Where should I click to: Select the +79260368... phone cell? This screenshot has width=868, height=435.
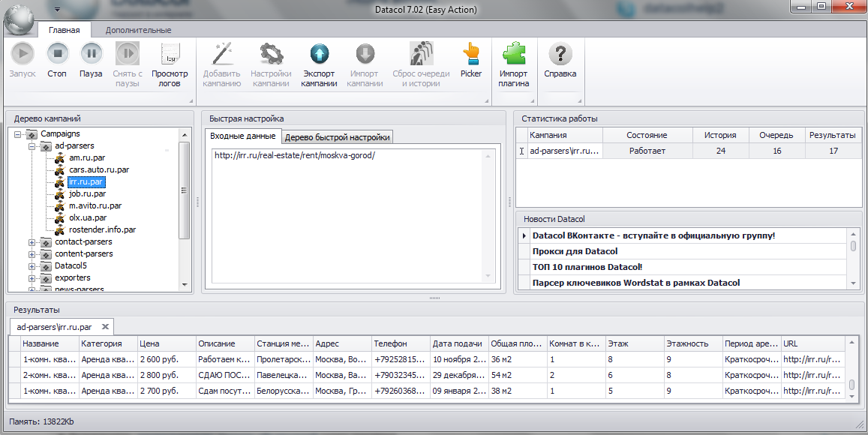click(x=401, y=391)
